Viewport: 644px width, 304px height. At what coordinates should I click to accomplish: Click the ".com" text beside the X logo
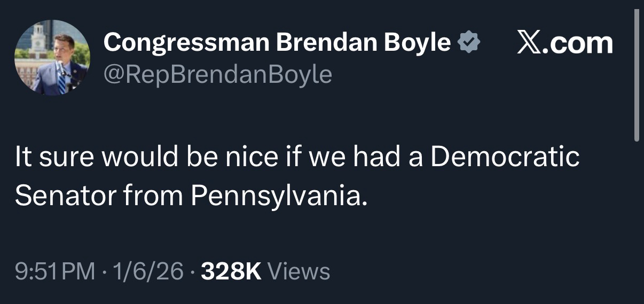579,43
